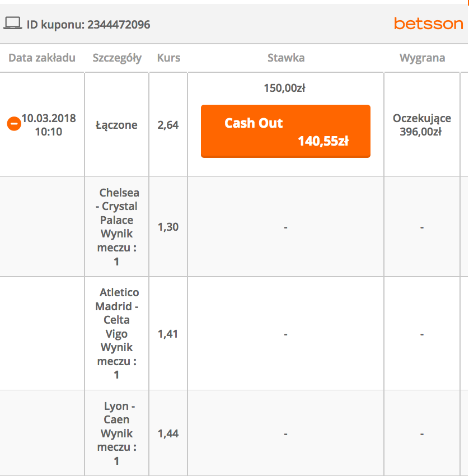Click the Łączone bet type label
Image resolution: width=469 pixels, height=476 pixels.
(x=116, y=125)
